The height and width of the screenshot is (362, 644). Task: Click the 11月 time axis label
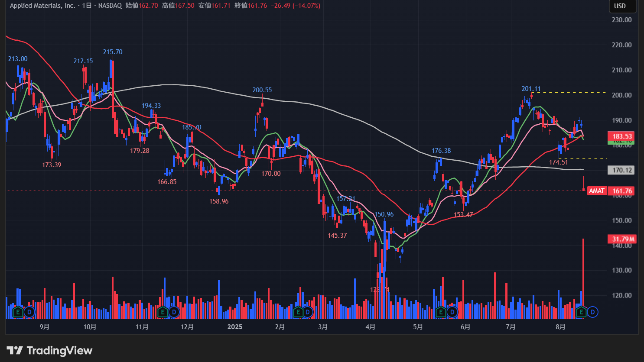(142, 327)
